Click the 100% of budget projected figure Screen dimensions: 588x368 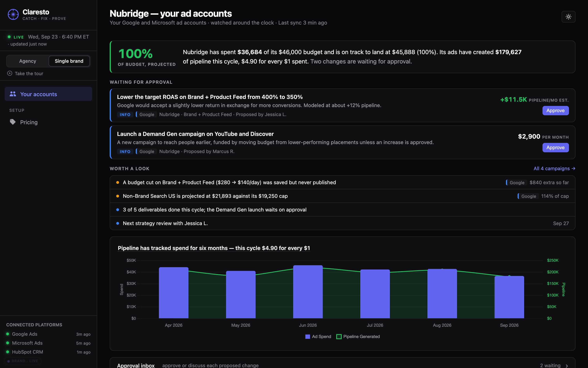pyautogui.click(x=136, y=54)
